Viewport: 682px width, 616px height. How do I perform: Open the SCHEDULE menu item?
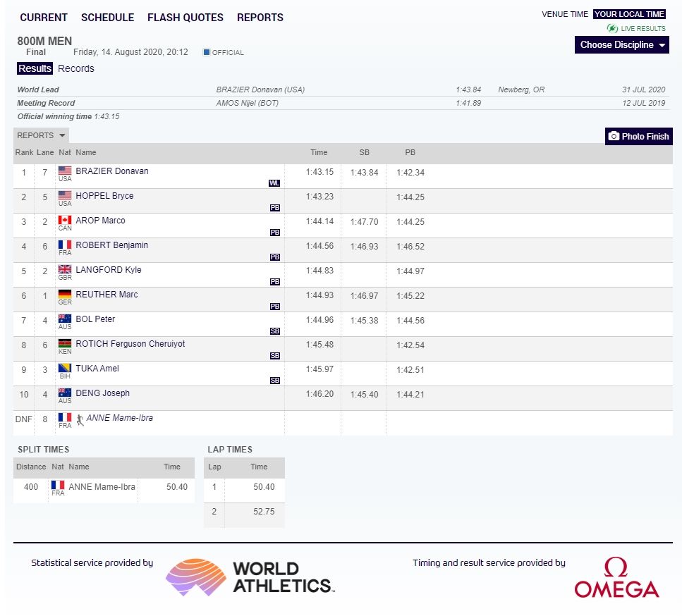point(107,18)
